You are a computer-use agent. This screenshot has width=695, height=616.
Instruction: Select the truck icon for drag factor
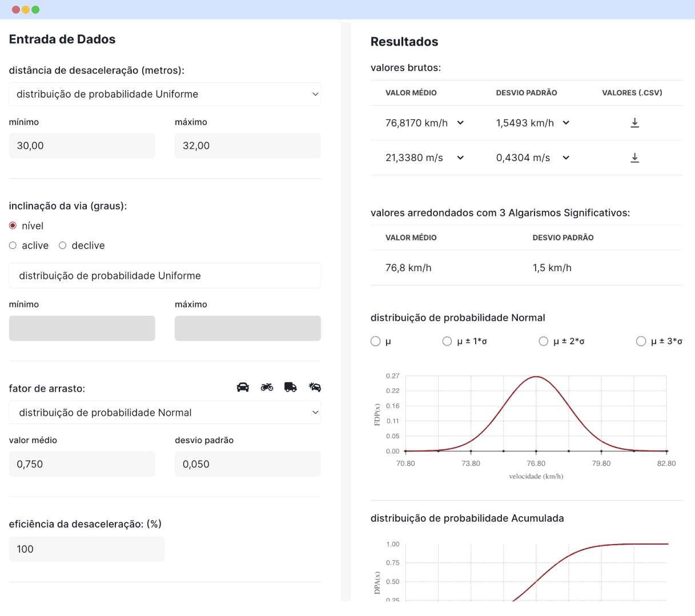click(x=291, y=387)
